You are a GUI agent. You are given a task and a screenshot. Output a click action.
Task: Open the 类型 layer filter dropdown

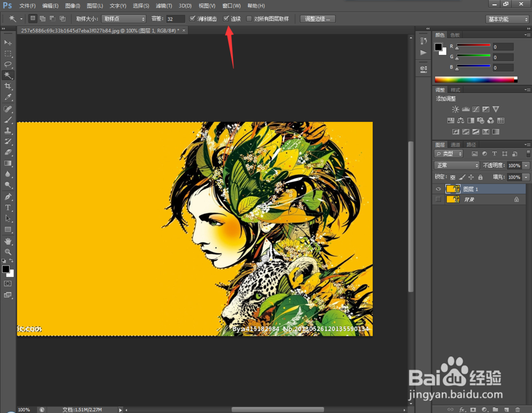tap(448, 154)
